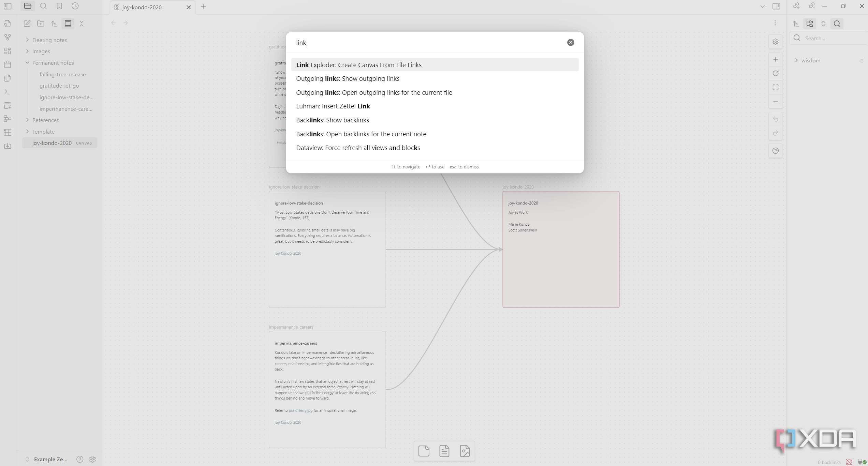The height and width of the screenshot is (466, 868).
Task: Click the tags pane Search field
Action: click(x=829, y=38)
